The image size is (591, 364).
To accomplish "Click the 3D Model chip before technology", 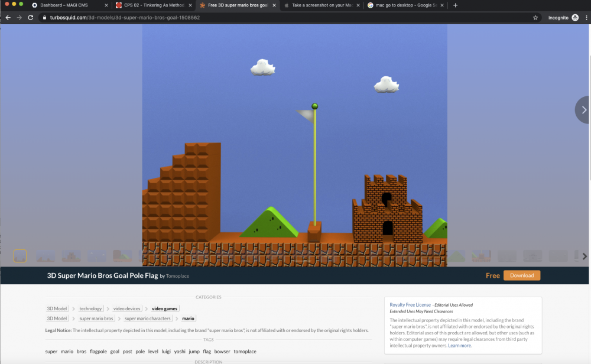I will [x=57, y=308].
